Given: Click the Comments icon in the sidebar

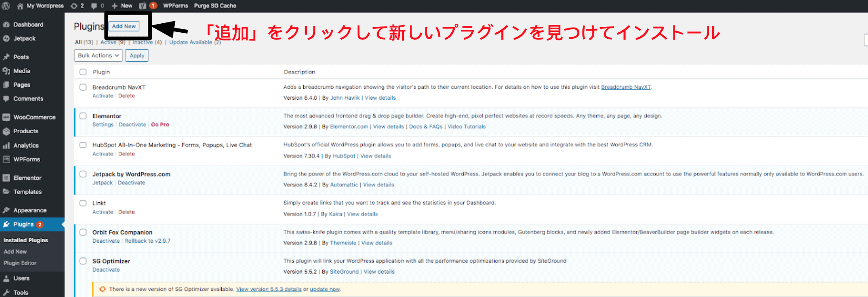Looking at the screenshot, I should pyautogui.click(x=6, y=99).
